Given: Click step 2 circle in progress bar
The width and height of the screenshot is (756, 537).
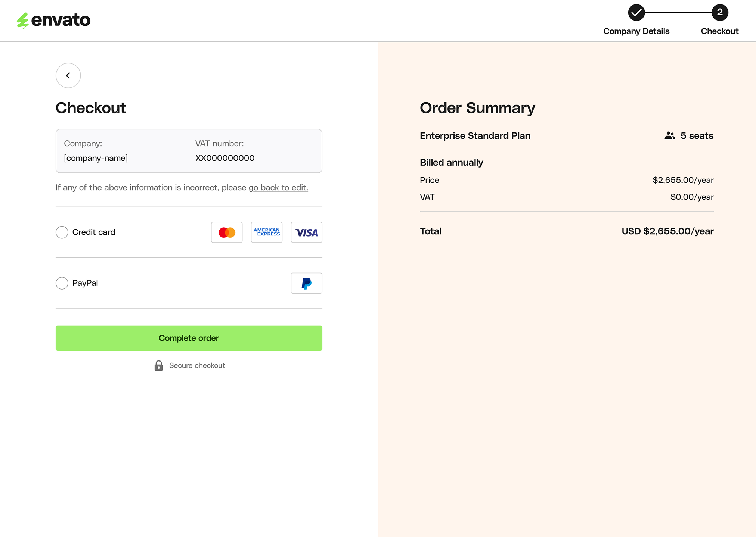Looking at the screenshot, I should (719, 13).
